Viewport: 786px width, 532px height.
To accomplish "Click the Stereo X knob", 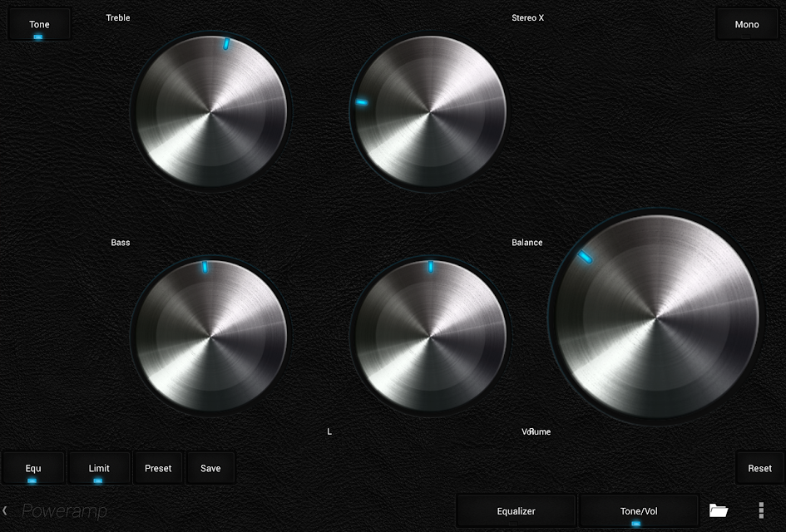I will [x=429, y=111].
